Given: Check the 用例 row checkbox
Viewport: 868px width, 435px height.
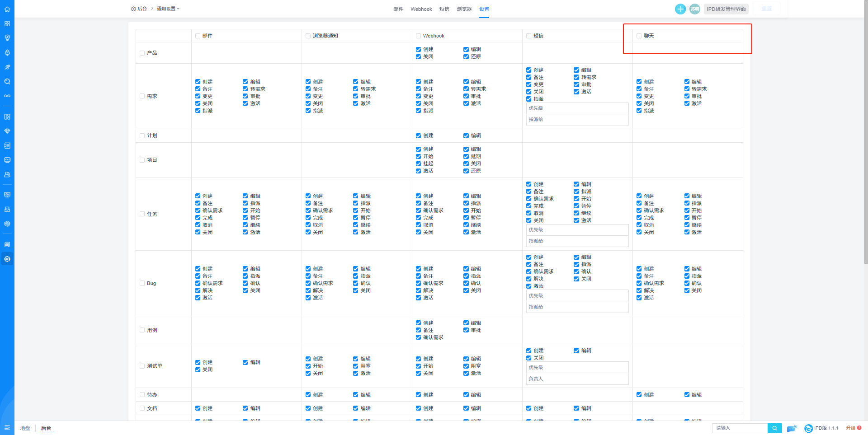Looking at the screenshot, I should pos(142,330).
